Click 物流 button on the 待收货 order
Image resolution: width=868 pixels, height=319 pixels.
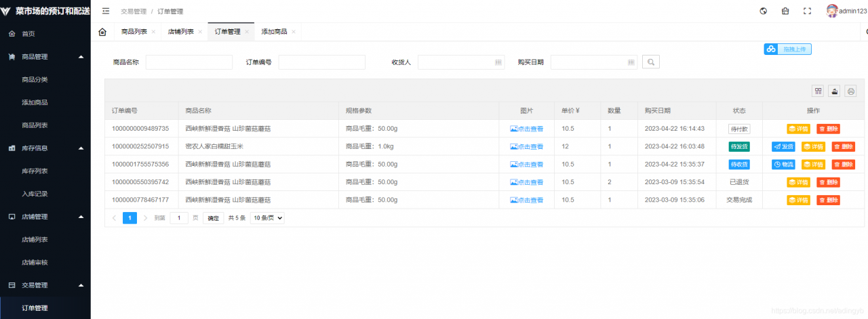783,164
